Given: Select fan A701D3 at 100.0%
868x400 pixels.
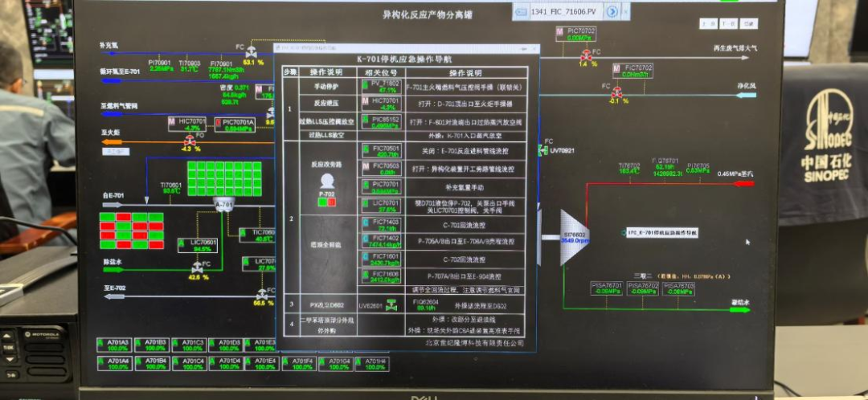Looking at the screenshot, I should click(226, 345).
